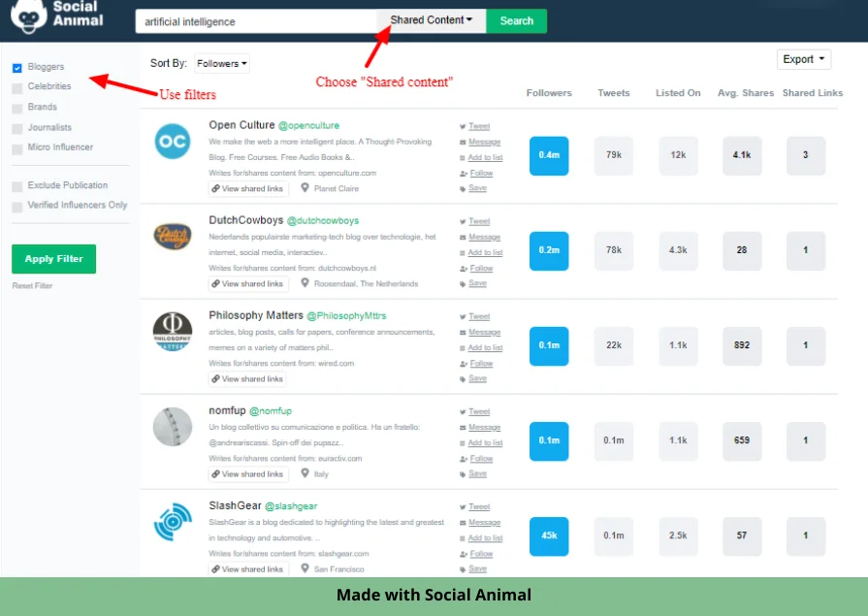The height and width of the screenshot is (616, 868).
Task: Click Save tag icon for Open Culture
Action: click(x=463, y=189)
